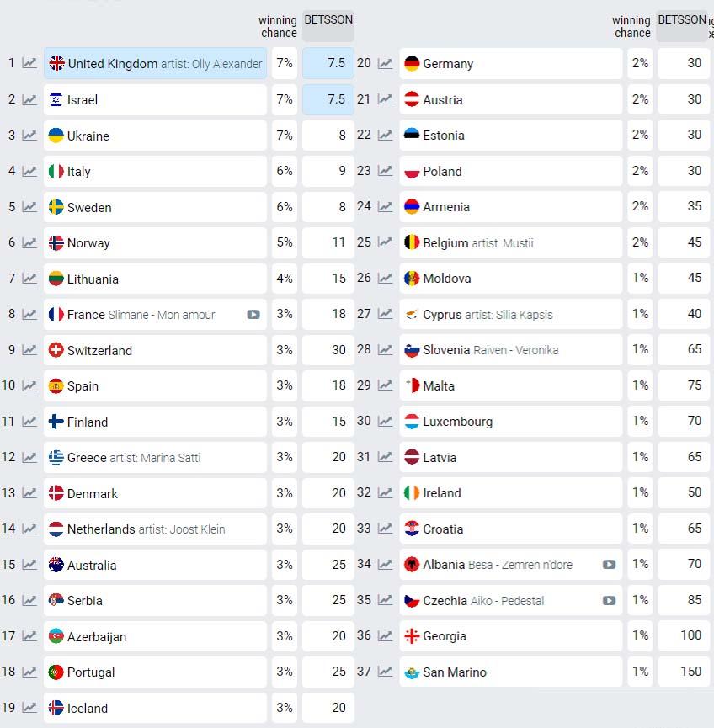Click the Sweden flag icon
This screenshot has width=714, height=728.
[56, 206]
